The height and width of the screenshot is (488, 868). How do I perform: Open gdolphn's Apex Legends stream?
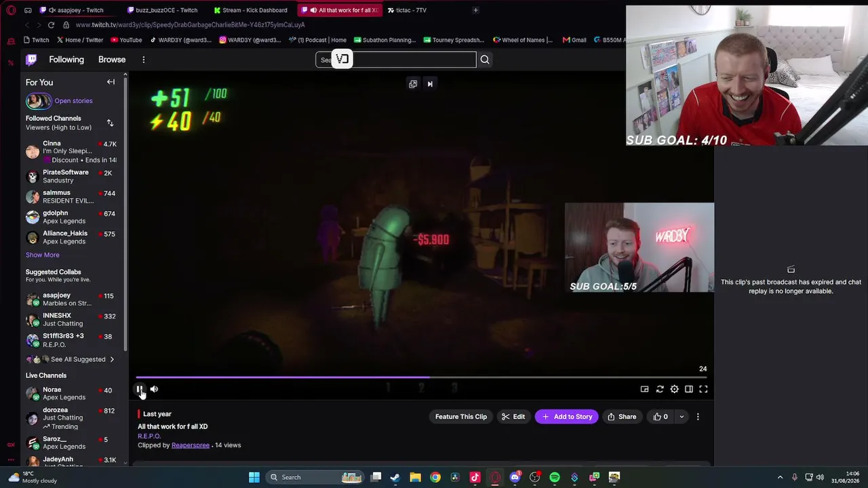coord(71,217)
